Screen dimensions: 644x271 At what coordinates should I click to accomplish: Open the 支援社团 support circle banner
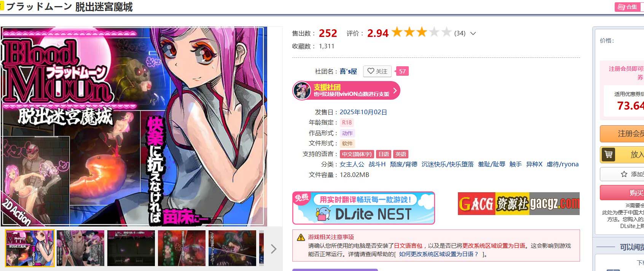pyautogui.click(x=346, y=91)
